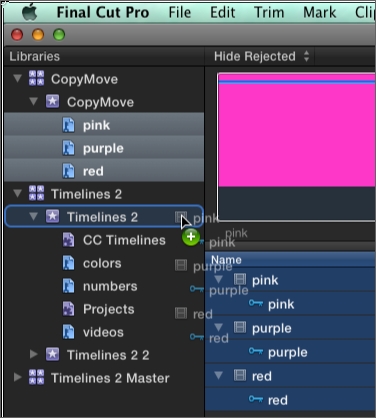The width and height of the screenshot is (376, 418).
Task: Expand the Timelines 2 Master library
Action: (17, 377)
